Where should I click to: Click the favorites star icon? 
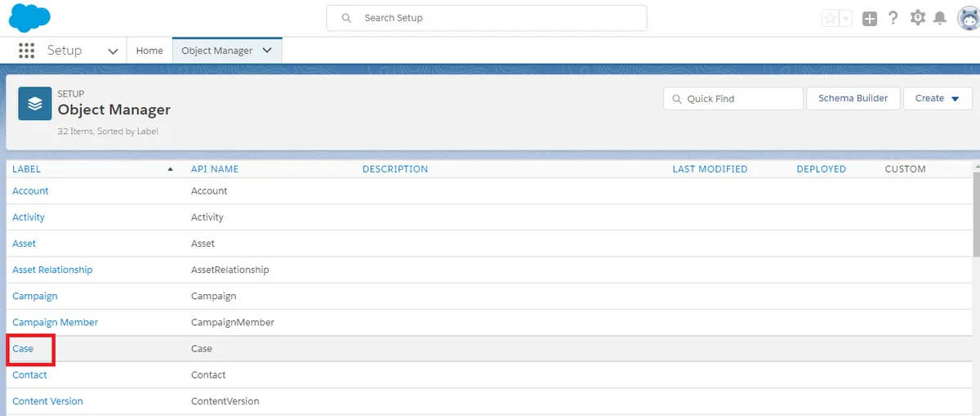click(831, 19)
